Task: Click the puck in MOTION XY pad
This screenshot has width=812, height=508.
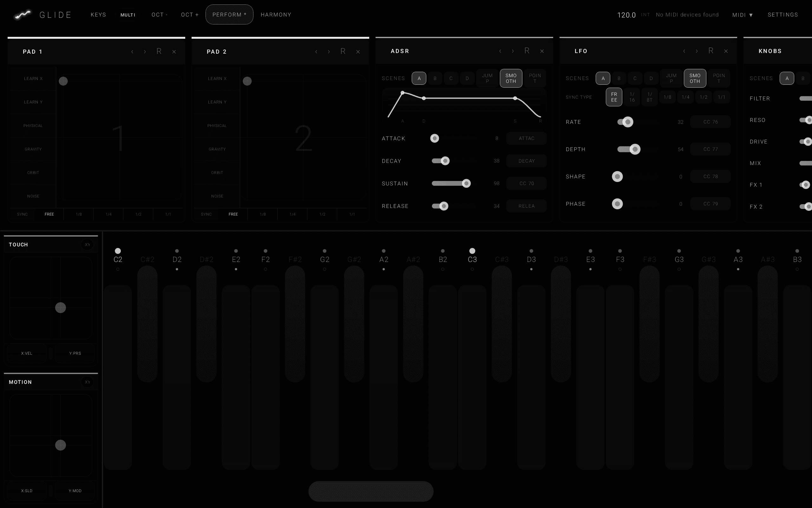Action: [60, 445]
